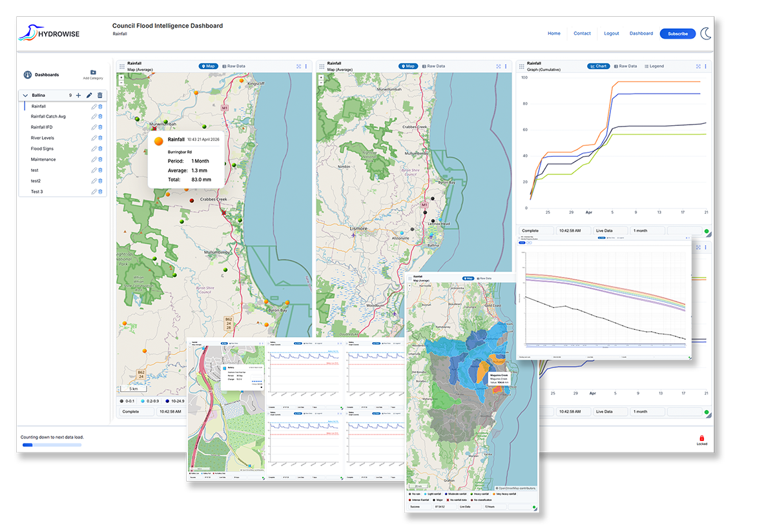This screenshot has height=532, width=775.
Task: Toggle the graph panel back to Chart view
Action: (x=598, y=66)
